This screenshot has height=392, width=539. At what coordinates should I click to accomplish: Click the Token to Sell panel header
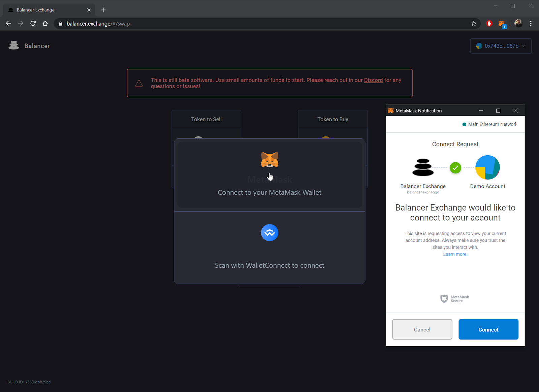click(x=207, y=120)
